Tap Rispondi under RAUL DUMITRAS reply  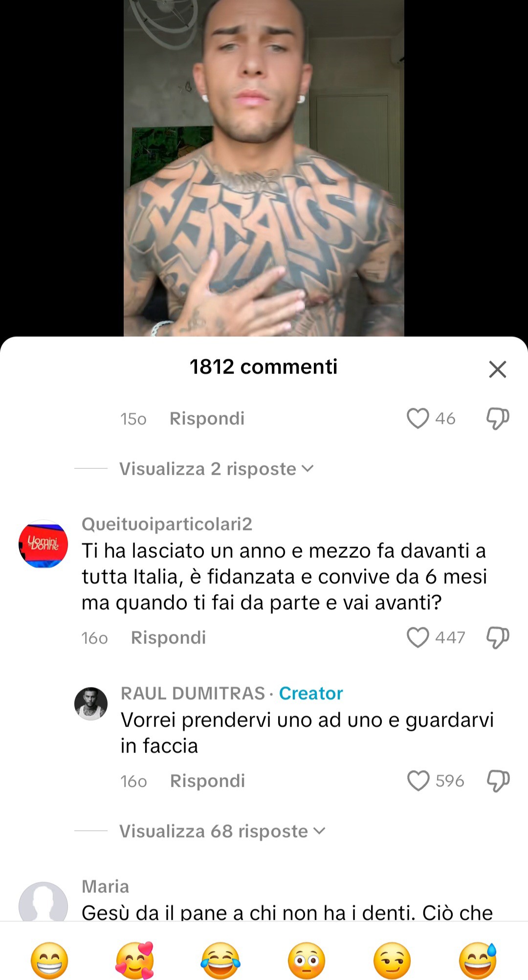tap(207, 781)
